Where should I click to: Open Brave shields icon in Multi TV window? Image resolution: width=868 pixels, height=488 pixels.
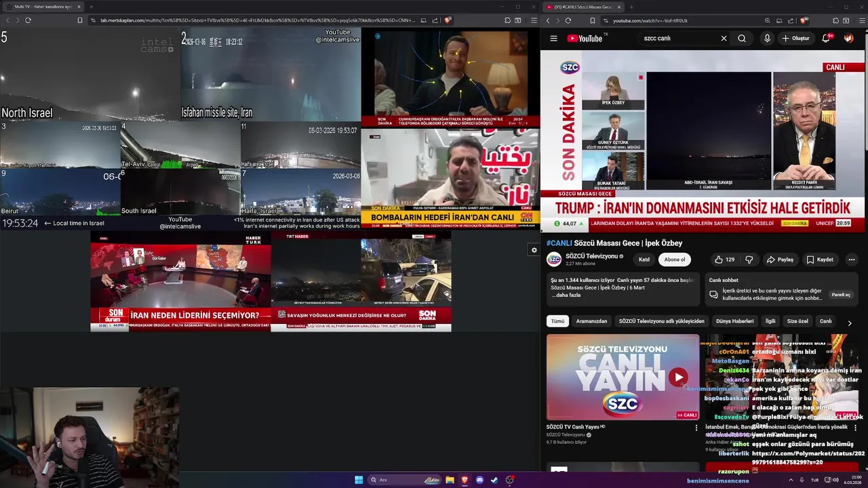click(x=448, y=20)
